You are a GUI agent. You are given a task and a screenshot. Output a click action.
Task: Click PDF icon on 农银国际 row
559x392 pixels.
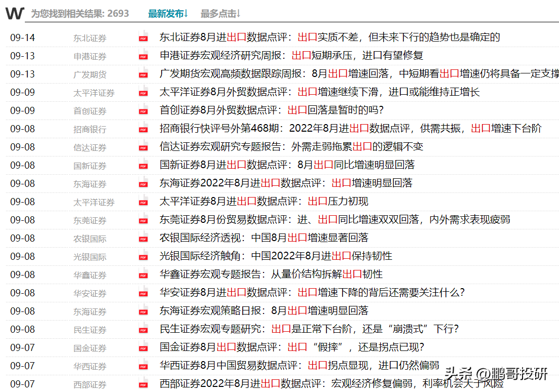(x=143, y=238)
